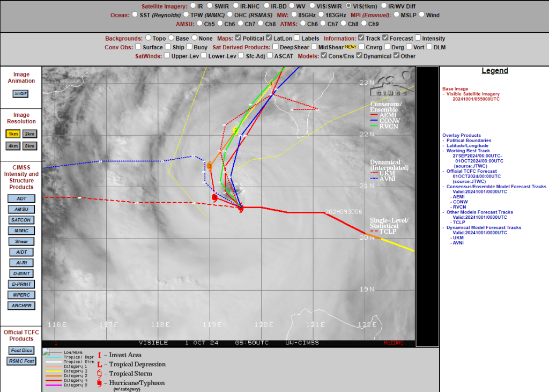Open the ADT intensity product
Screen dimensions: 549x392
click(x=21, y=198)
